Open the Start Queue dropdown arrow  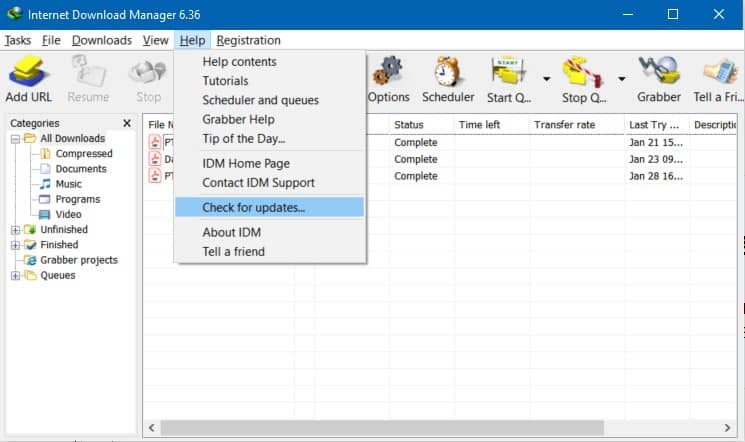(x=546, y=79)
